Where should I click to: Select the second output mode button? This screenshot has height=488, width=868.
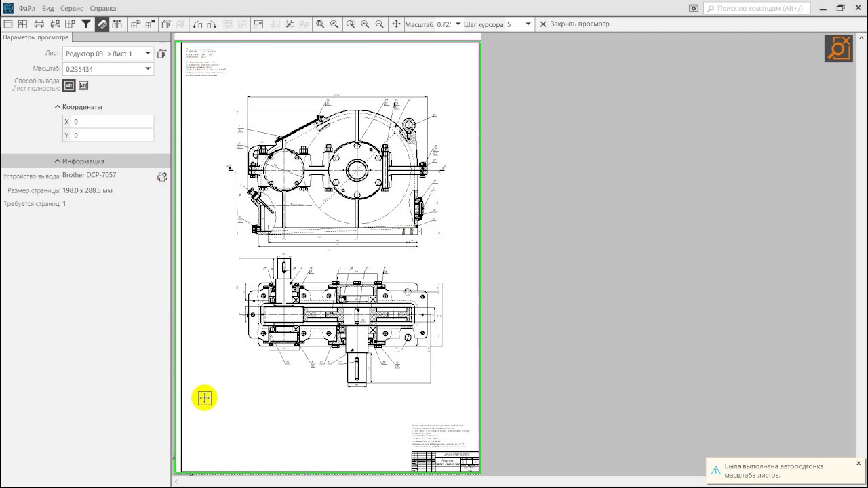(83, 85)
